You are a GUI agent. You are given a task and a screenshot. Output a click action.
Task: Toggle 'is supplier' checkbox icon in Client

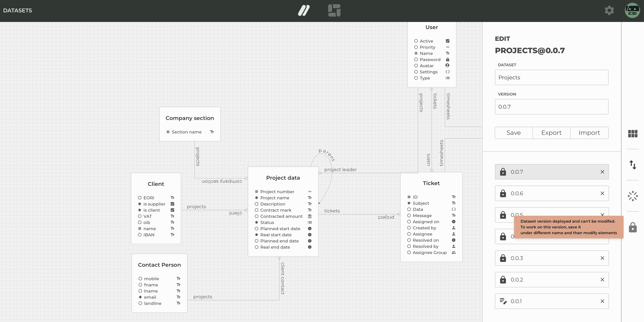173,204
